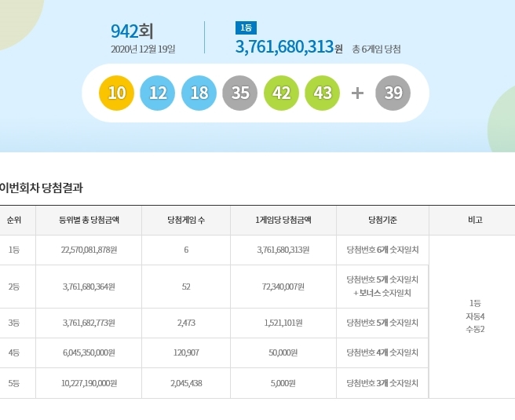Viewport: 515px width, 420px height.
Task: Click the blue number 12 ball
Action: coord(158,93)
